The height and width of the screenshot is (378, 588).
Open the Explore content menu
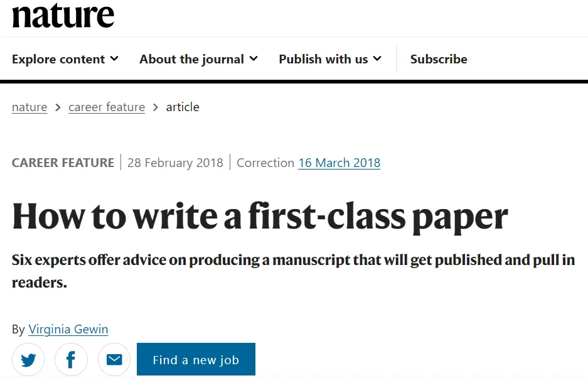point(58,59)
